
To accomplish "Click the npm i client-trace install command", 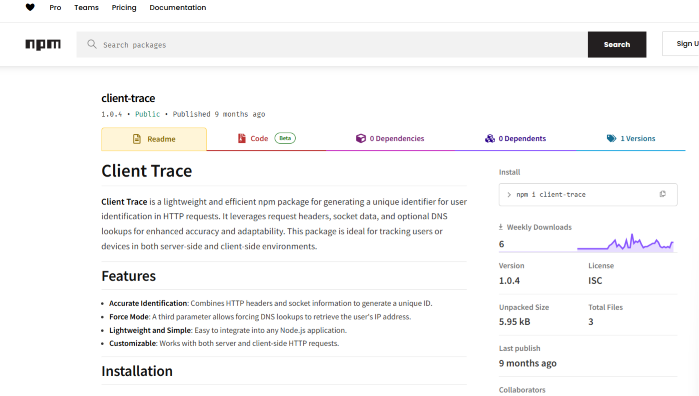I will pos(551,194).
